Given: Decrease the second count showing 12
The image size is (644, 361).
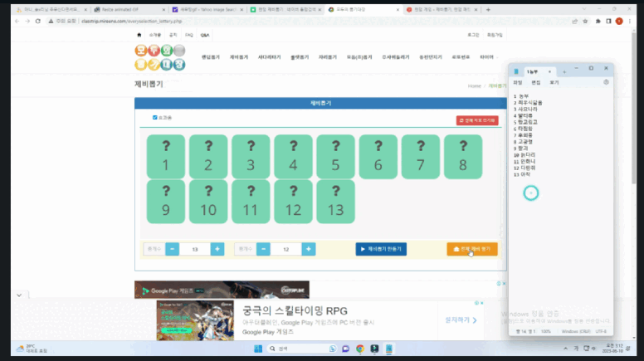Looking at the screenshot, I should click(263, 249).
